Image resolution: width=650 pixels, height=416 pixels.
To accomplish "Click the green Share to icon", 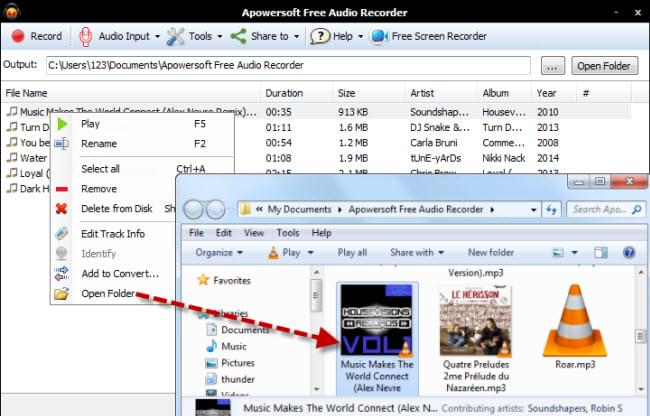I will coord(238,36).
